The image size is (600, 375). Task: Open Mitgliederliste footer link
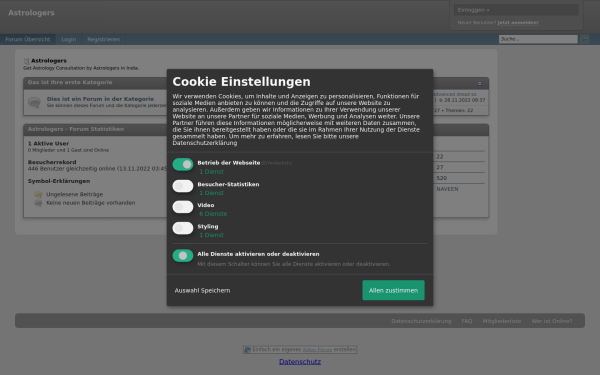(x=502, y=321)
